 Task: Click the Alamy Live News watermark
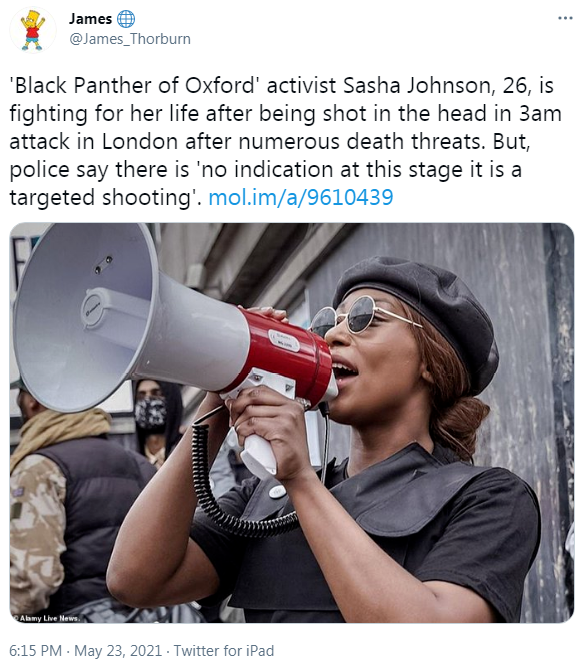[x=46, y=617]
